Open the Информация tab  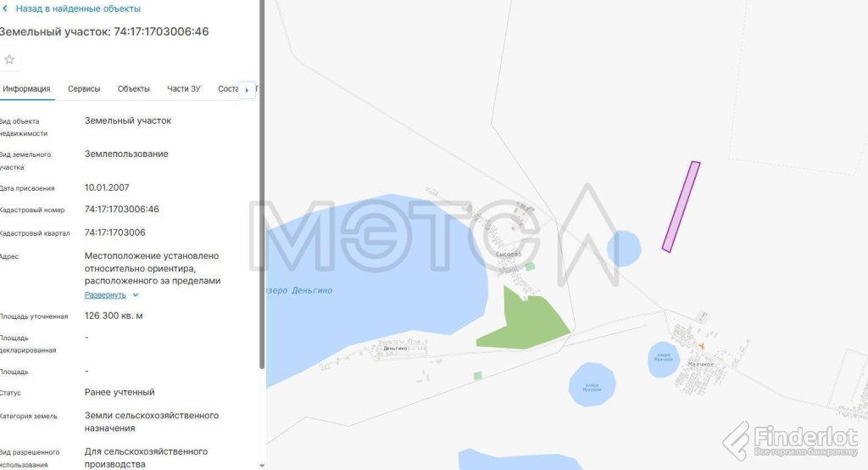(x=26, y=89)
